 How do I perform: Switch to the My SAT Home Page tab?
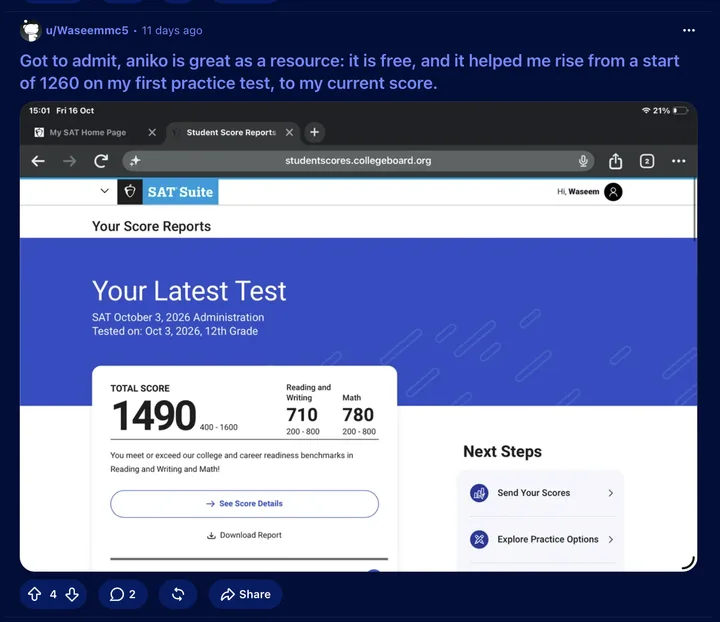coord(87,132)
